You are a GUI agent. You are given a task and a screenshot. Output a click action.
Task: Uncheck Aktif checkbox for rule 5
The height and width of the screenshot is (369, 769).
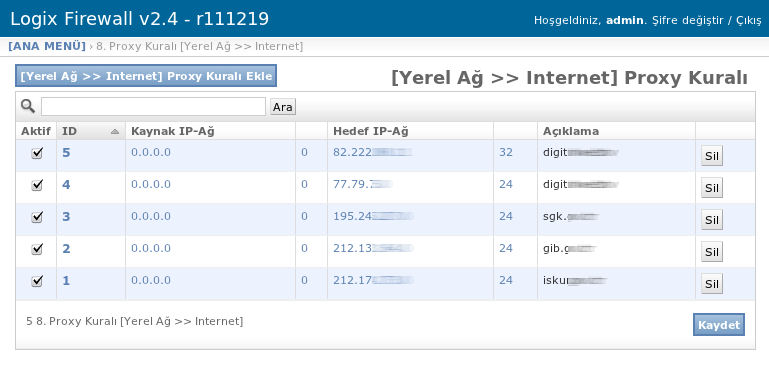[x=37, y=153]
